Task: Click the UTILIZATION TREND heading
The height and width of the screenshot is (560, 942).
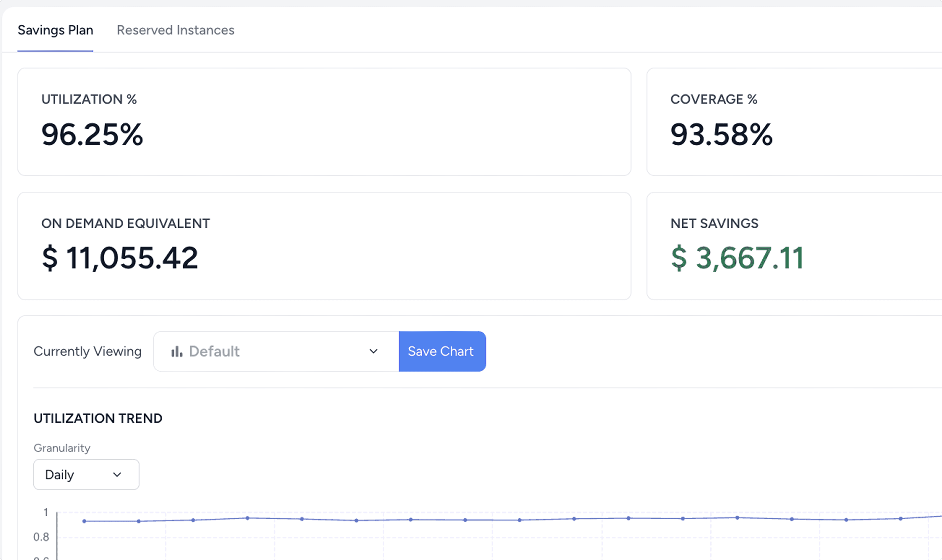Action: click(x=98, y=419)
